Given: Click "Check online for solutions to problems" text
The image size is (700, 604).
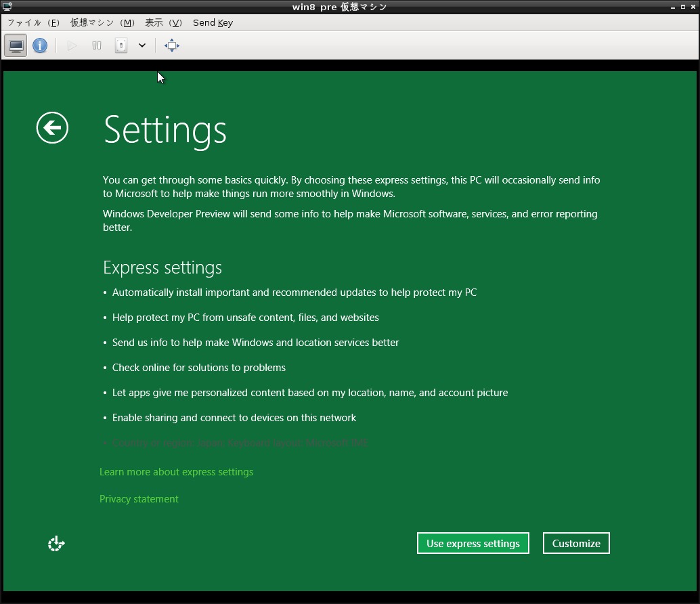Looking at the screenshot, I should (199, 368).
